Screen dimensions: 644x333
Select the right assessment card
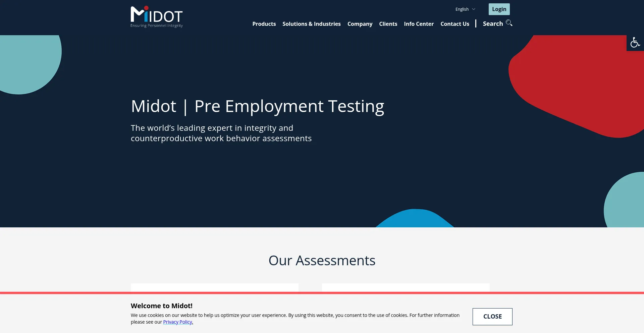406,287
